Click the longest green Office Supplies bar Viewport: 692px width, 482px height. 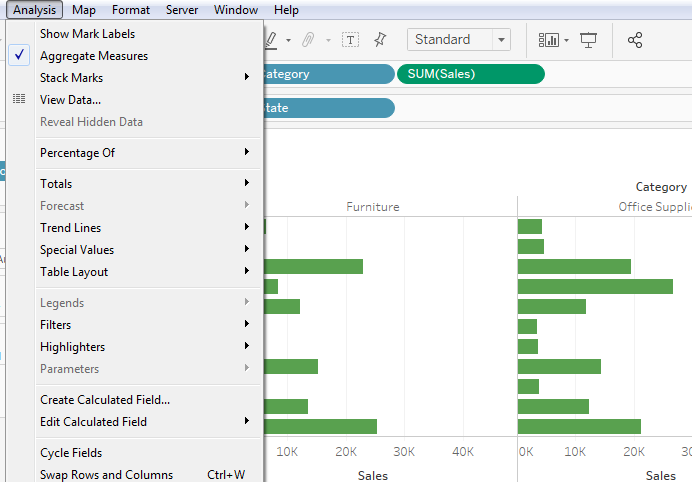click(595, 286)
